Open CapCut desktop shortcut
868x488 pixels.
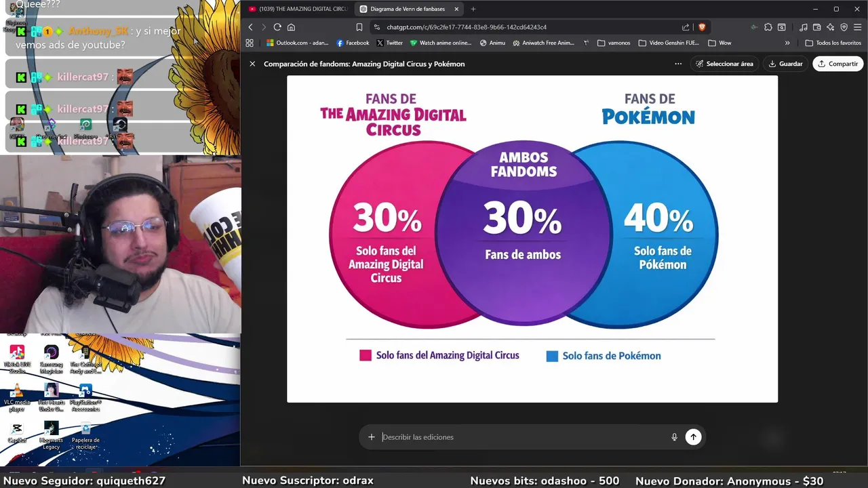tap(17, 432)
